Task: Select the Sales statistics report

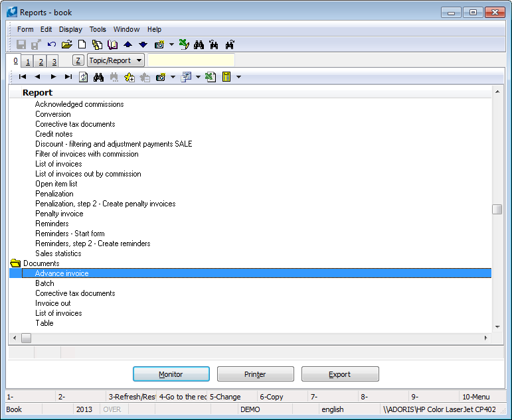Action: [x=58, y=253]
